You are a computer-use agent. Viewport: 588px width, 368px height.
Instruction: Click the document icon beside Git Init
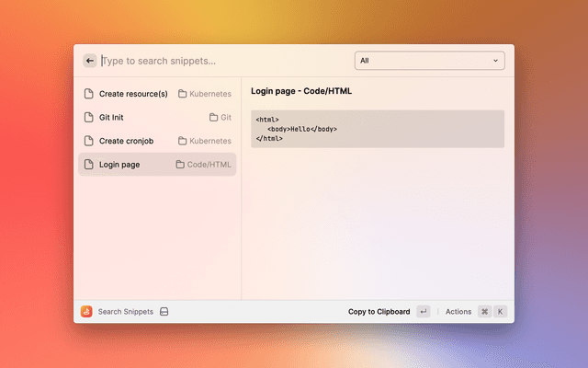pos(89,118)
